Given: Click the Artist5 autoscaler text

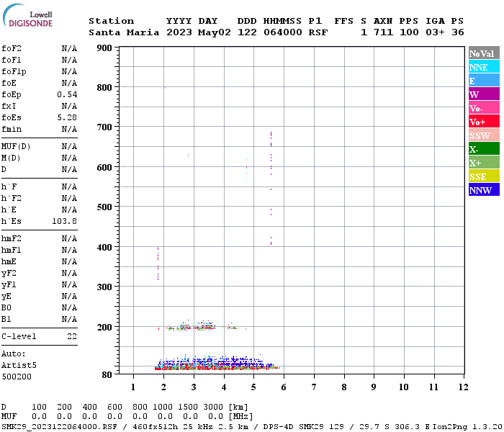Looking at the screenshot, I should pyautogui.click(x=19, y=366).
